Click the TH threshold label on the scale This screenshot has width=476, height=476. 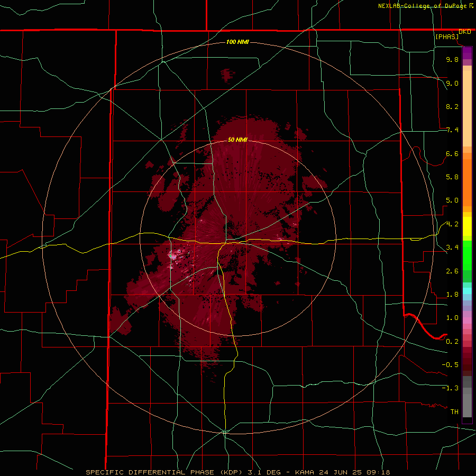pyautogui.click(x=454, y=412)
